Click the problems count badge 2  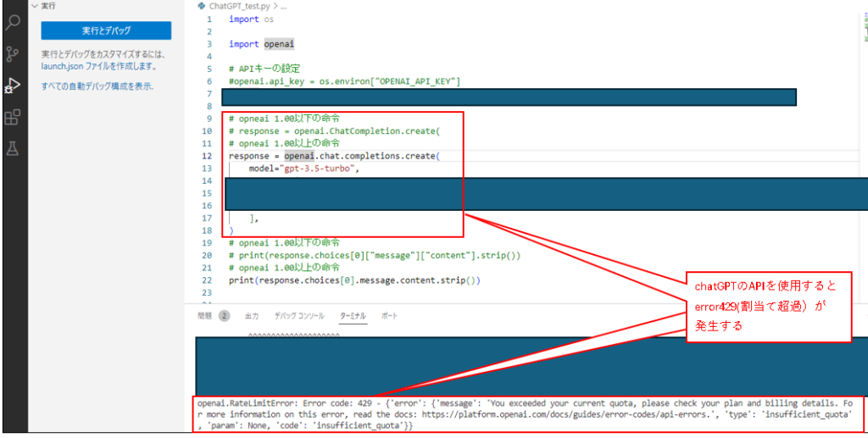tap(225, 316)
